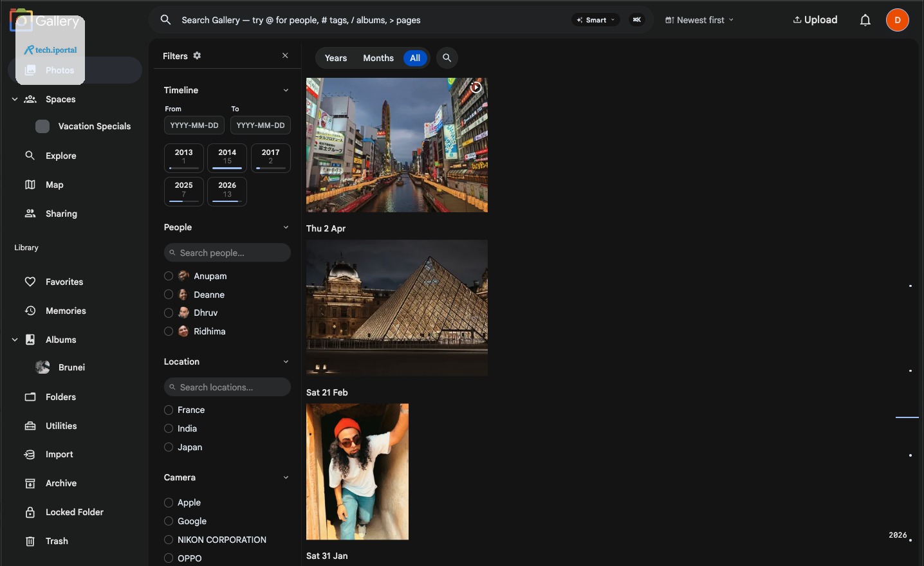Click the Spaces people icon

coord(30,99)
